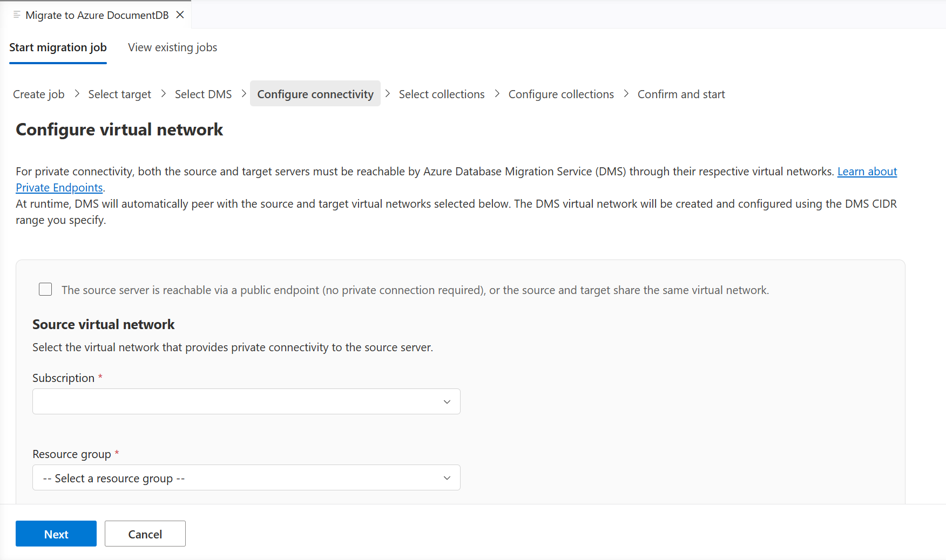Select the Start migration job tab
Viewport: 946px width, 560px height.
[x=58, y=47]
